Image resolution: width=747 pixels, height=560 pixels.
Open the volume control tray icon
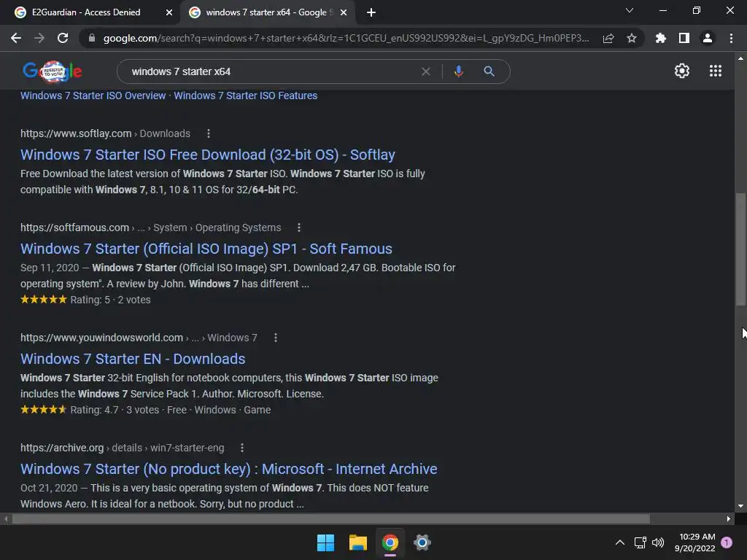coord(658,542)
